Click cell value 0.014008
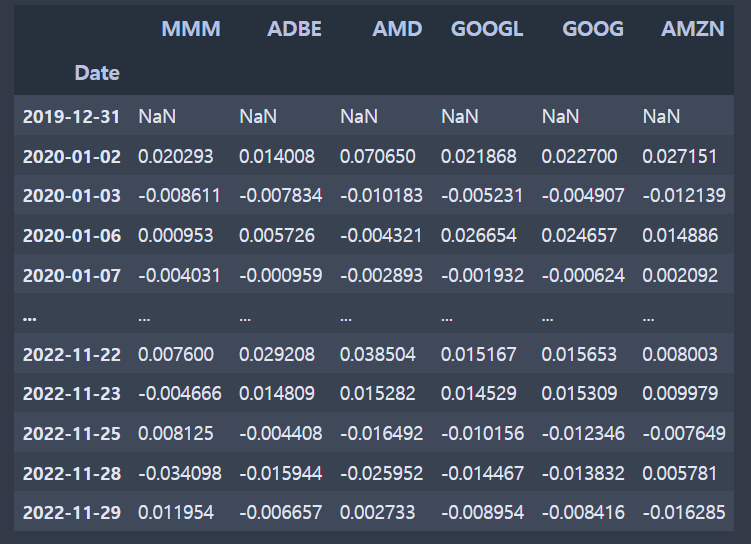This screenshot has height=544, width=751. click(277, 157)
